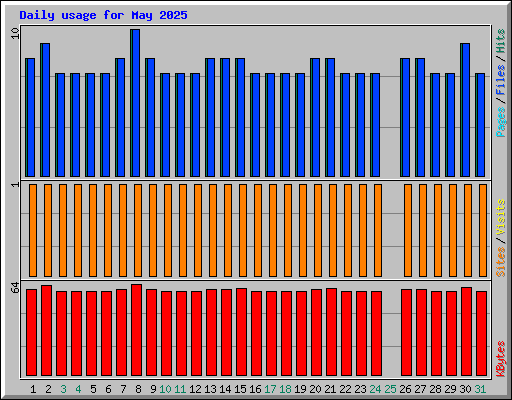
Task: Select the blue hits bar for day 26
Action: (405, 118)
